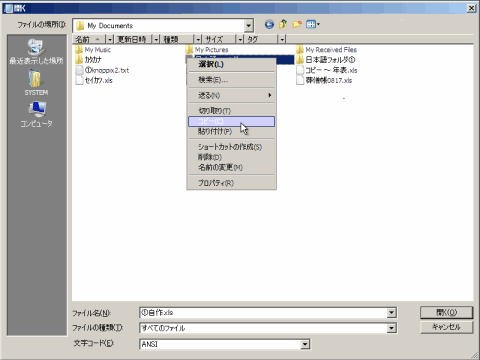Choose コピー(C) in the context menu

coord(231,121)
